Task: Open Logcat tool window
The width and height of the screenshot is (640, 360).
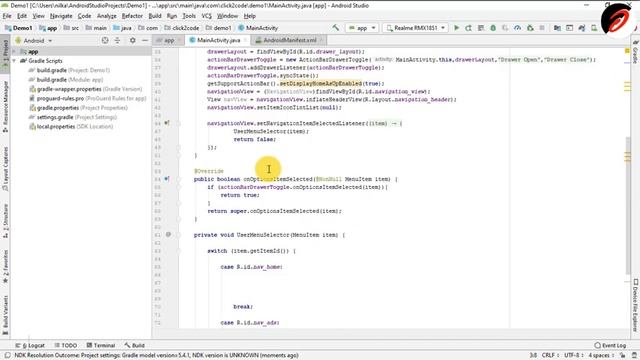Action: tap(30, 345)
